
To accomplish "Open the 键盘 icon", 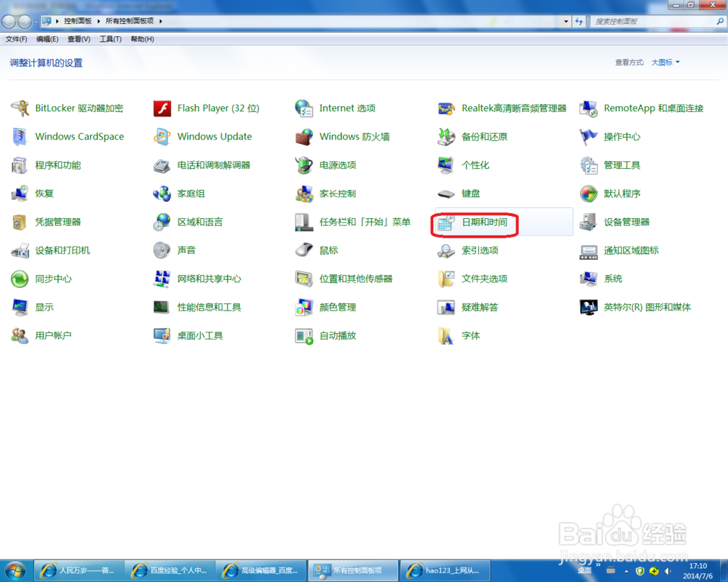I will click(x=446, y=194).
